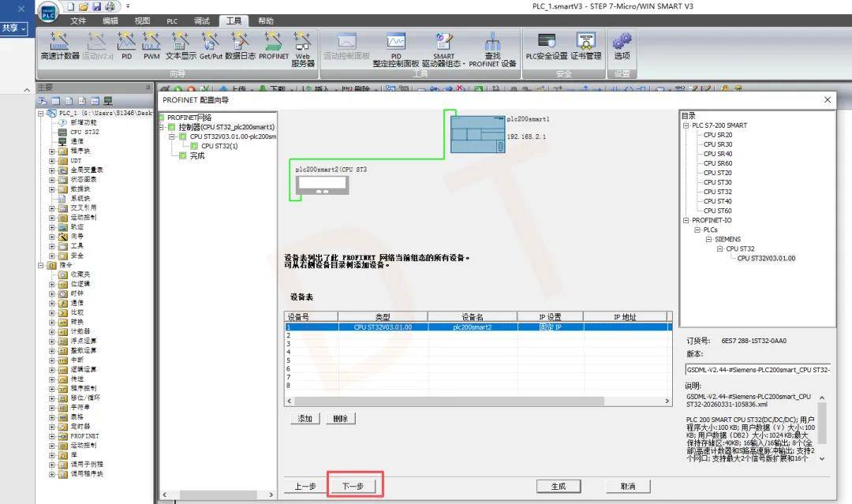This screenshot has height=504, width=852.
Task: Select the plc200smart1 controller device image
Action: click(x=477, y=134)
